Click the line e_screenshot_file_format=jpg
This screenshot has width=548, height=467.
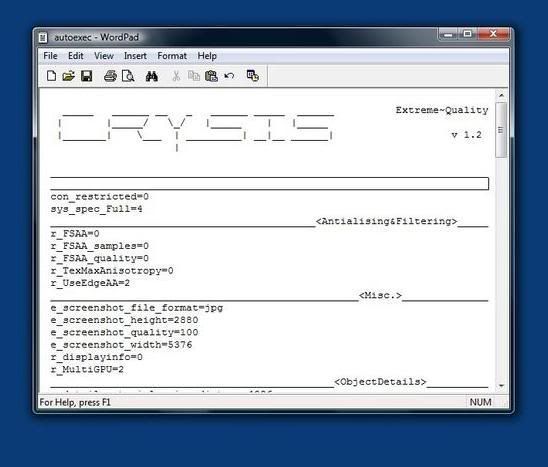[x=137, y=308]
